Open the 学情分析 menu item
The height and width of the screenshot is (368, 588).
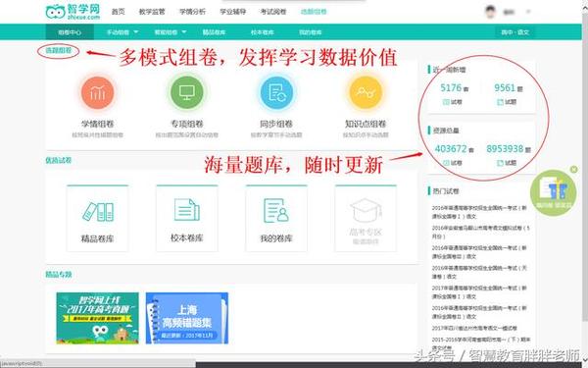click(x=192, y=12)
